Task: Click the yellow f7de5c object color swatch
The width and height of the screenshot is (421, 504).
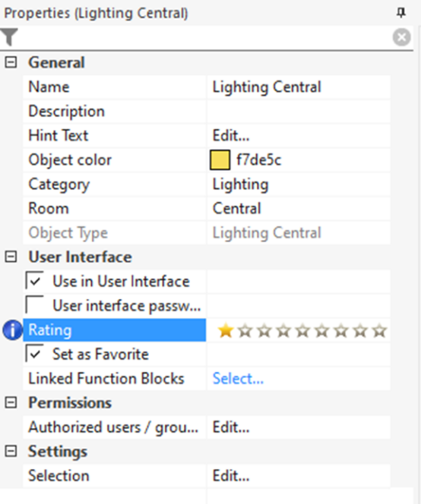Action: pyautogui.click(x=220, y=159)
